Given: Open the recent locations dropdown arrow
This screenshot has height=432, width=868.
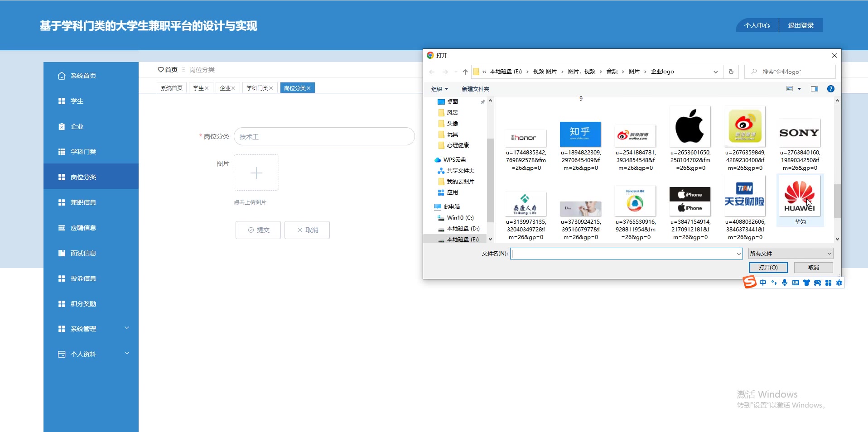Looking at the screenshot, I should pyautogui.click(x=456, y=72).
